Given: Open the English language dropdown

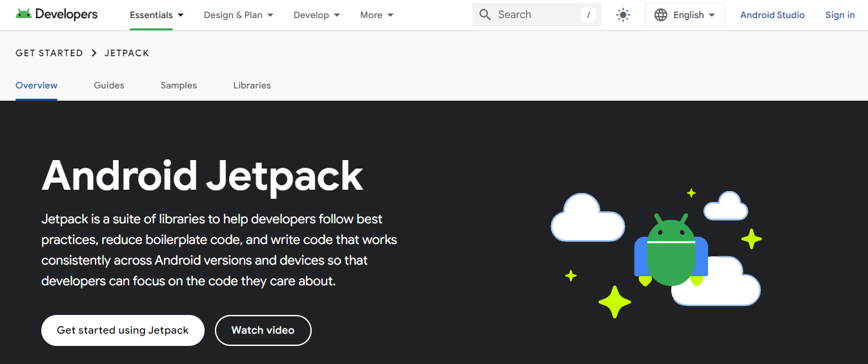Looking at the screenshot, I should pyautogui.click(x=685, y=15).
